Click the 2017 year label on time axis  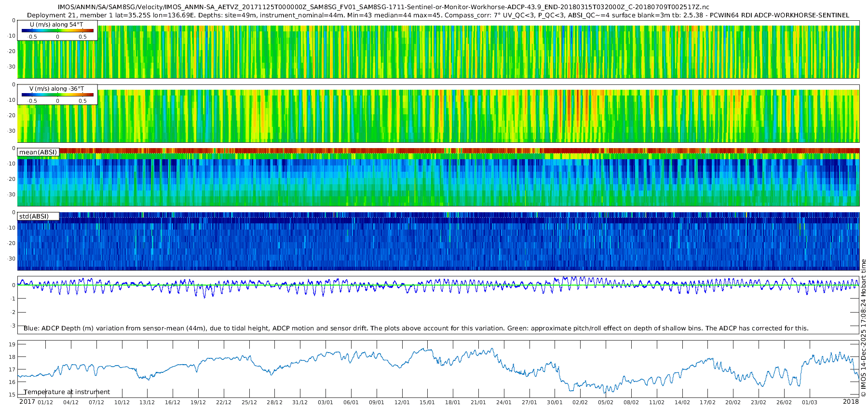pyautogui.click(x=27, y=402)
